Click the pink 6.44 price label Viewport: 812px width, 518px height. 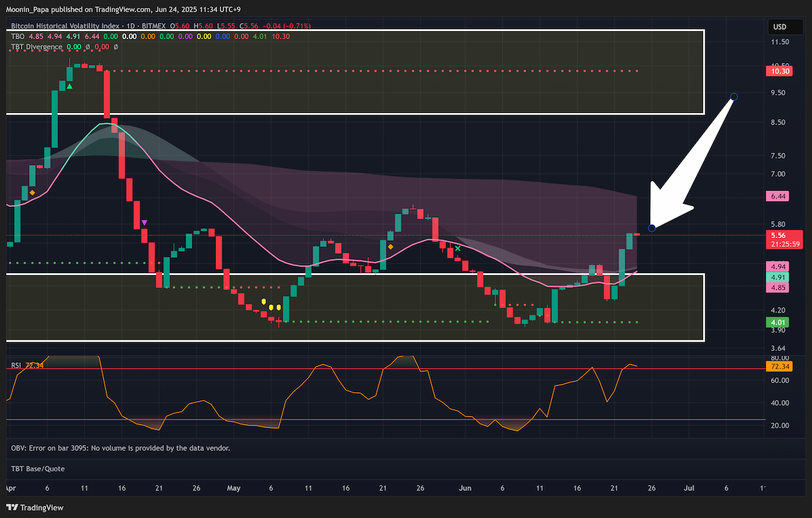click(775, 196)
